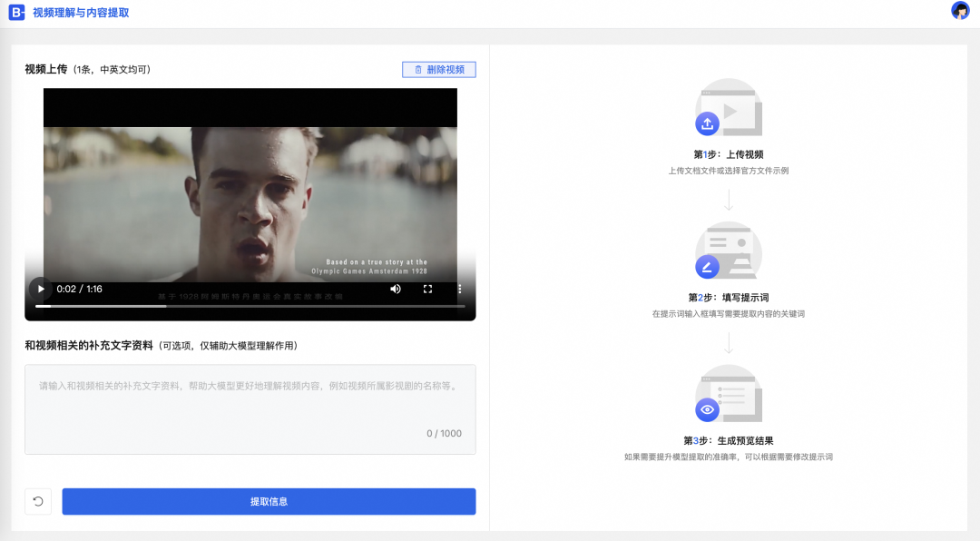Open the video more options menu
980x541 pixels.
click(x=460, y=289)
